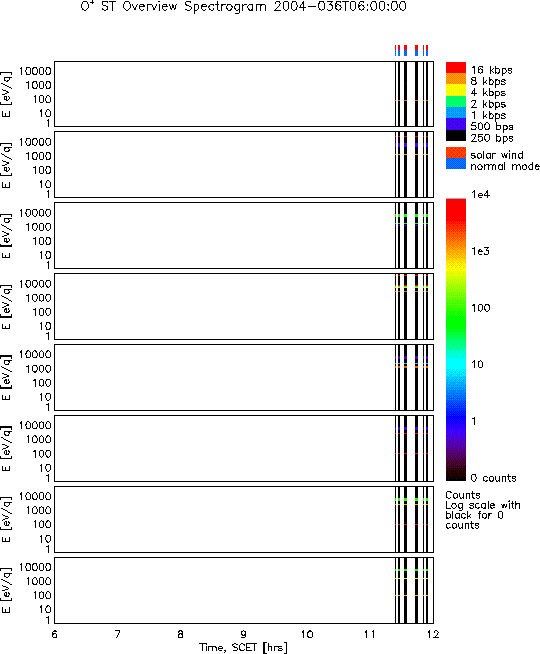The height and width of the screenshot is (654, 540).
Task: Click the 'Counts Log scale with black' note
Action: coord(483,510)
